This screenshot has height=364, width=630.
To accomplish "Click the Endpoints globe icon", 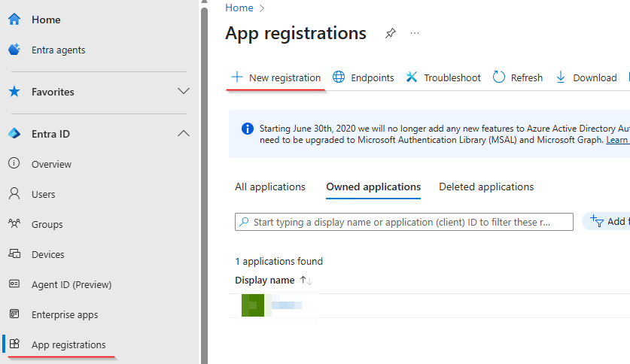I will click(x=339, y=77).
